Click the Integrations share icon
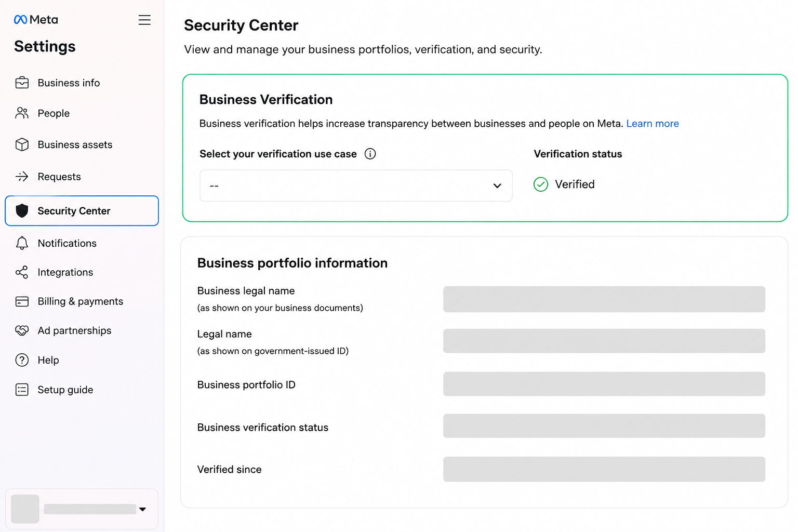This screenshot has height=532, width=798. (22, 272)
